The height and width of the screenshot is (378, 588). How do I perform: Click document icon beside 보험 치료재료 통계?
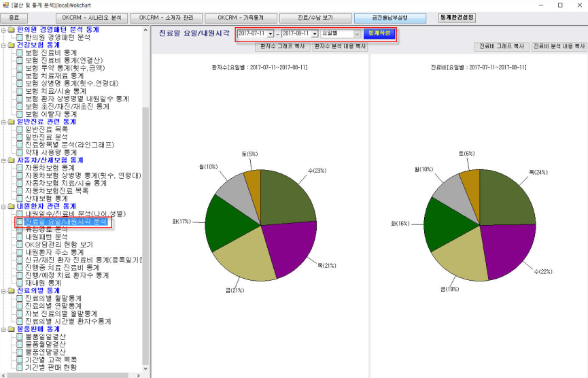19,75
